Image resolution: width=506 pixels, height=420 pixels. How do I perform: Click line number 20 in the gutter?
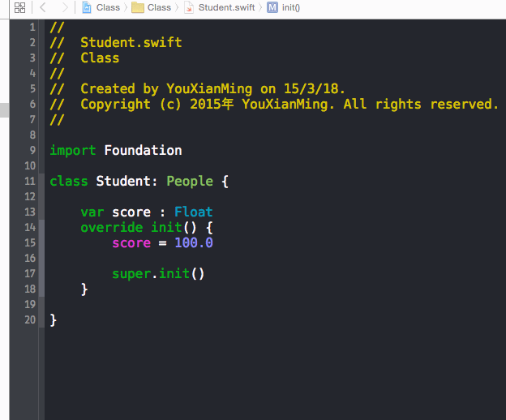(30, 319)
